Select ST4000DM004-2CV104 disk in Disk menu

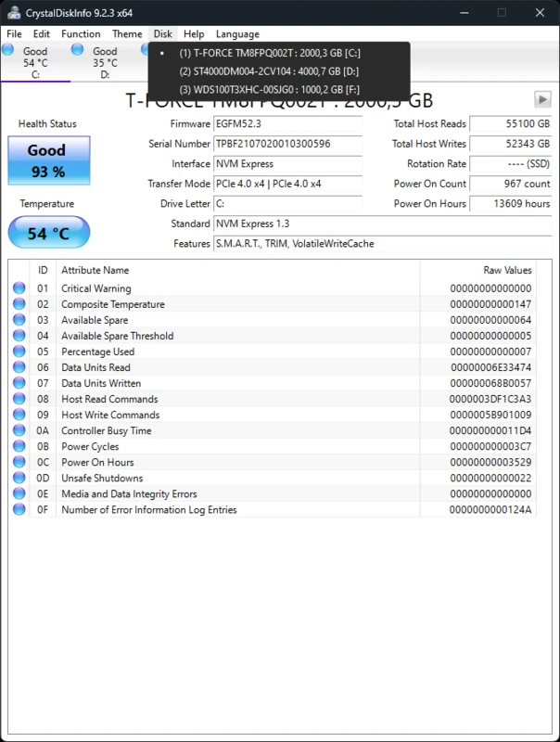pyautogui.click(x=279, y=71)
